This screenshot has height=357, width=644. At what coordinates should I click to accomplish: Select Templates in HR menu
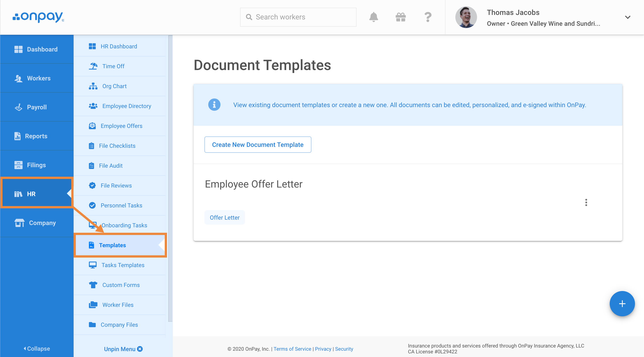[120, 245]
